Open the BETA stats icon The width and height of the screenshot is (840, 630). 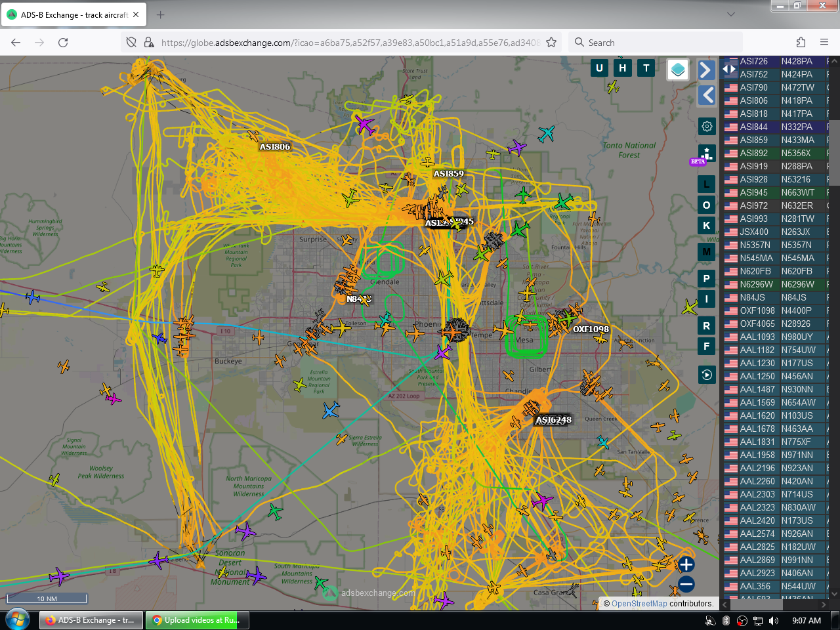tap(706, 155)
